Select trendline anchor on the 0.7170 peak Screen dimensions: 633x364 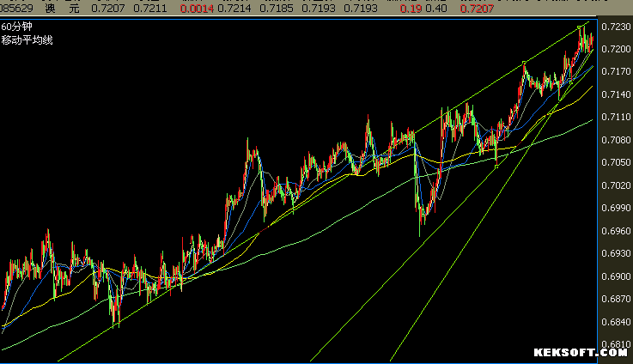524,63
